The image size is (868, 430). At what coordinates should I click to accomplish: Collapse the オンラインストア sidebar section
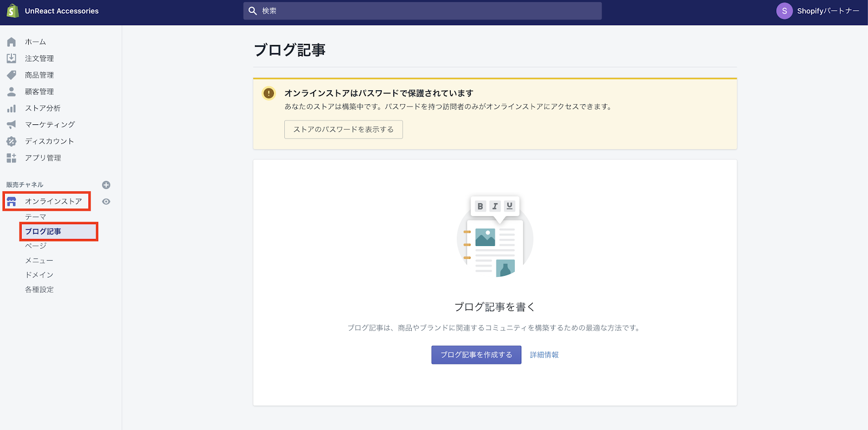coord(53,201)
